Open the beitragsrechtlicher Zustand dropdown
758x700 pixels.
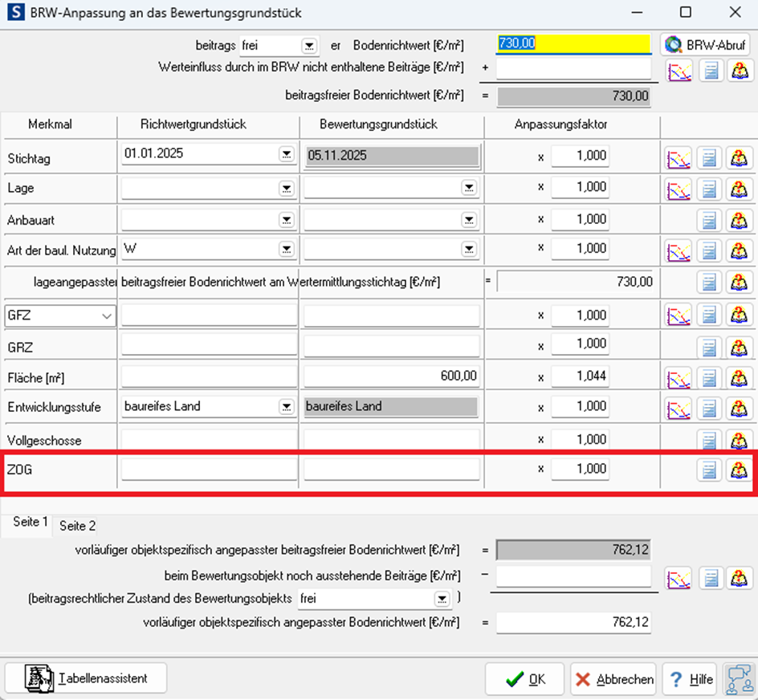[442, 599]
